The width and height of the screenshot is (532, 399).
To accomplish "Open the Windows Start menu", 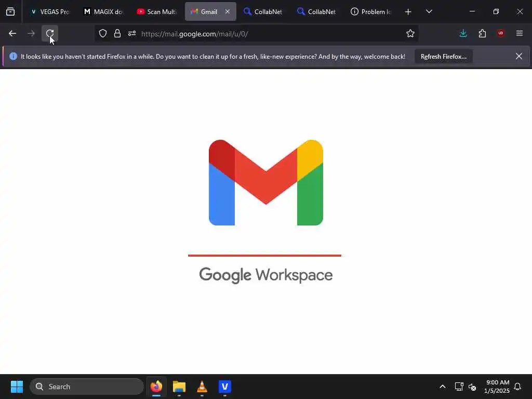I will [x=17, y=387].
